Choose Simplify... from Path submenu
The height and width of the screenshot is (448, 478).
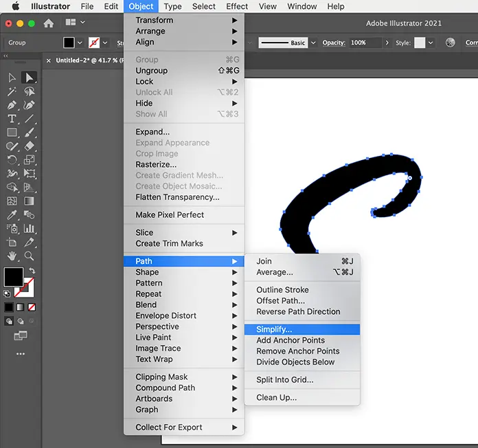pyautogui.click(x=274, y=330)
